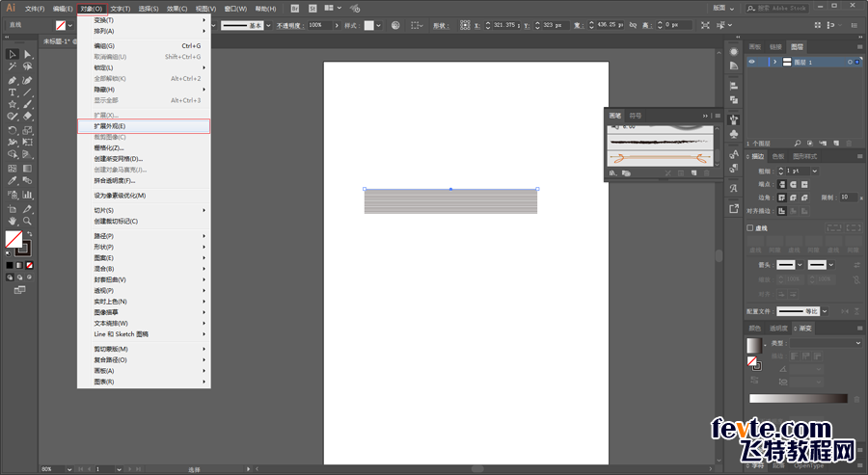Click the target circle of 图层 1

coord(850,62)
